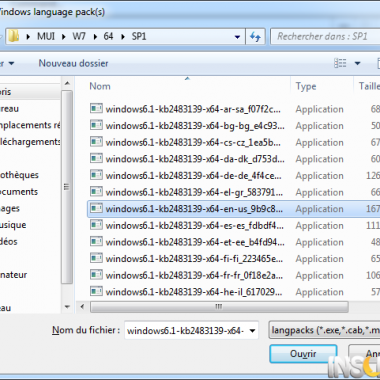Click the file list horizontal scrollbar thumb
380x380 pixels.
tap(219, 307)
